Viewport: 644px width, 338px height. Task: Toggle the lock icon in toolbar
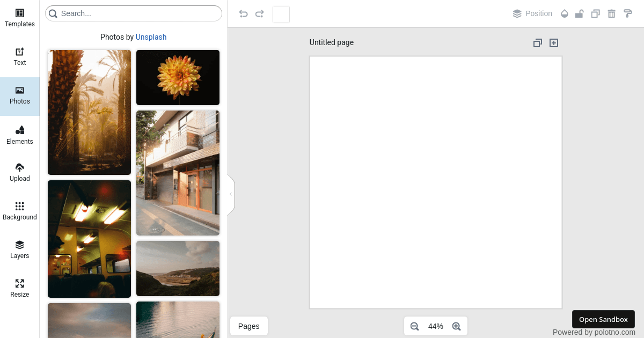coord(579,14)
